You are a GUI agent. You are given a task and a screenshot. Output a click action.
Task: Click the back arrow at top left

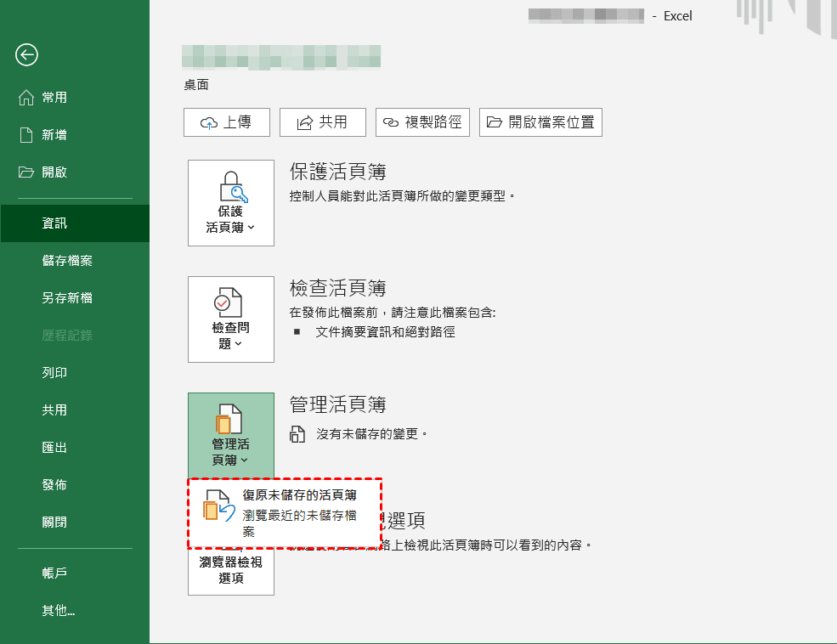click(x=26, y=55)
